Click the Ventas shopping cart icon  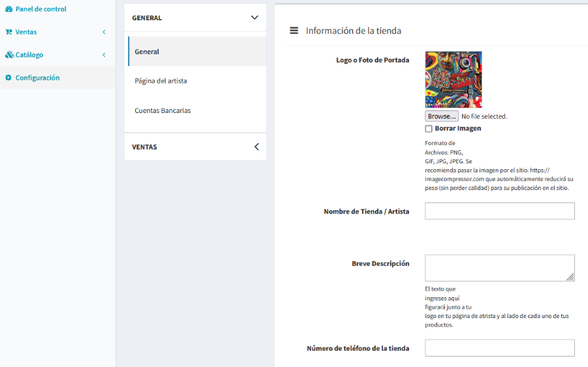8,32
